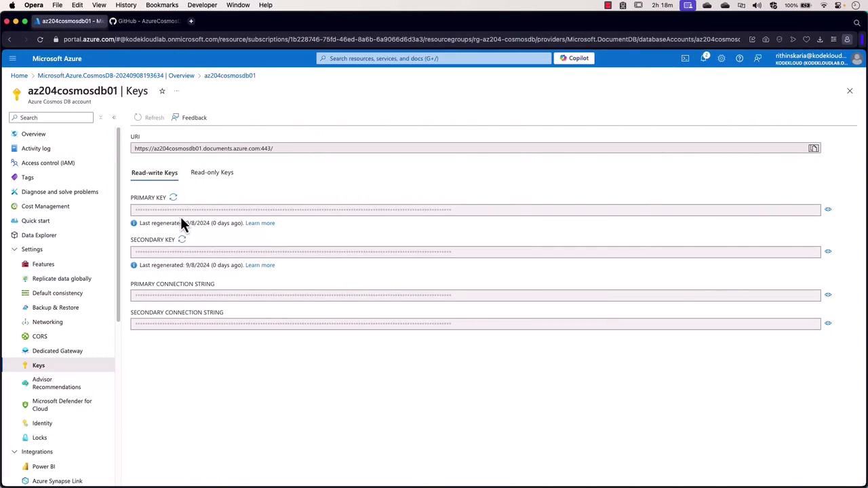The image size is (868, 488).
Task: Open the portal feedback icon in header
Action: [757, 58]
